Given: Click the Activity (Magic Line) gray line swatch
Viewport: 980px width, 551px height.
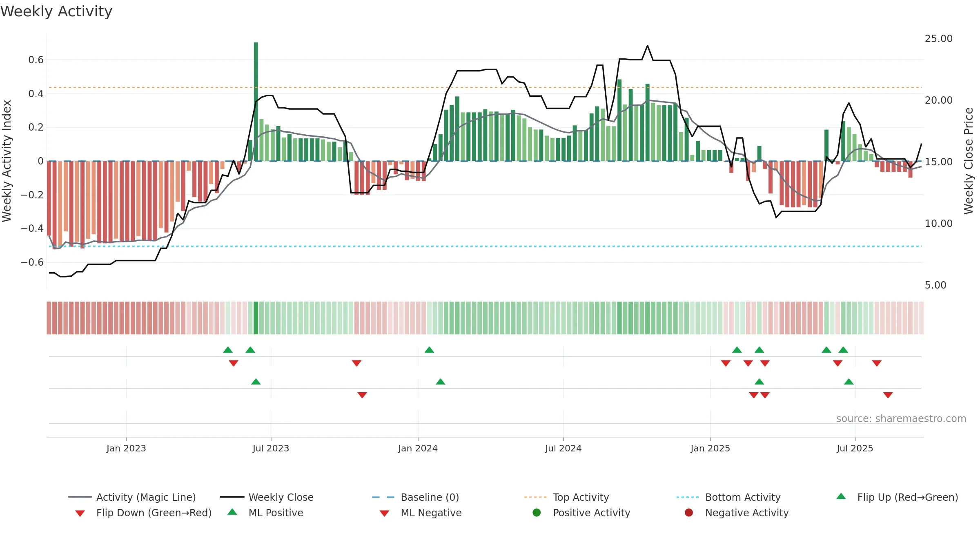Looking at the screenshot, I should [x=80, y=497].
